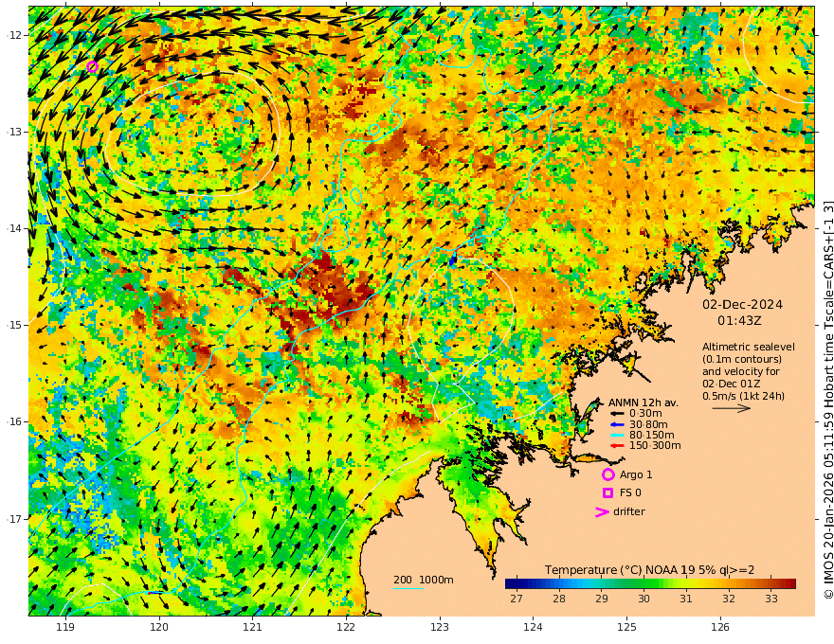Click the '(0.1m contours)' caption line

[x=741, y=359]
